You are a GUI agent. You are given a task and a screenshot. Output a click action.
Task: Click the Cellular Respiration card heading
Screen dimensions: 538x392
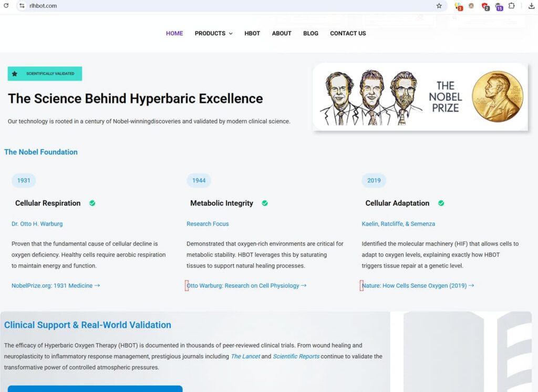click(x=48, y=203)
